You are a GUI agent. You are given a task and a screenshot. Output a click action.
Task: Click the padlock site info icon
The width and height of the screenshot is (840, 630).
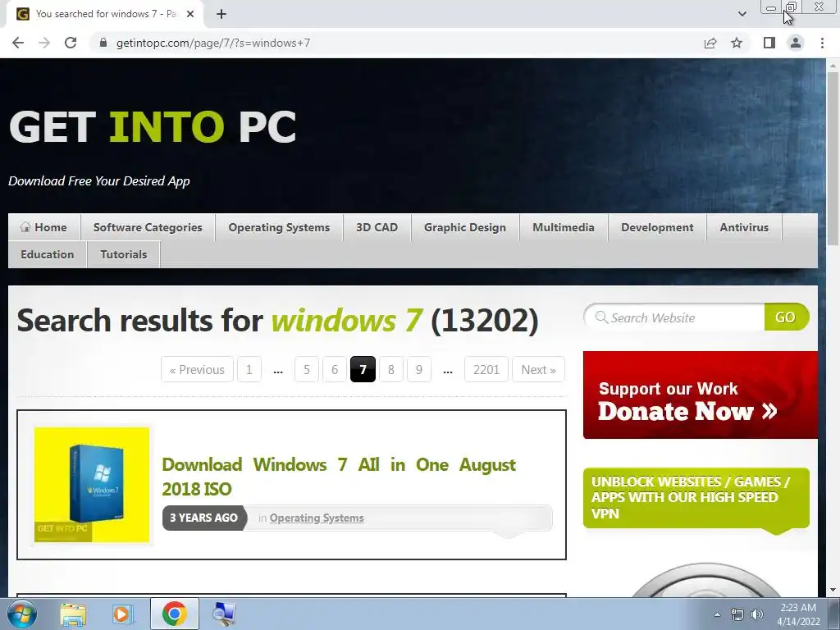(x=103, y=43)
